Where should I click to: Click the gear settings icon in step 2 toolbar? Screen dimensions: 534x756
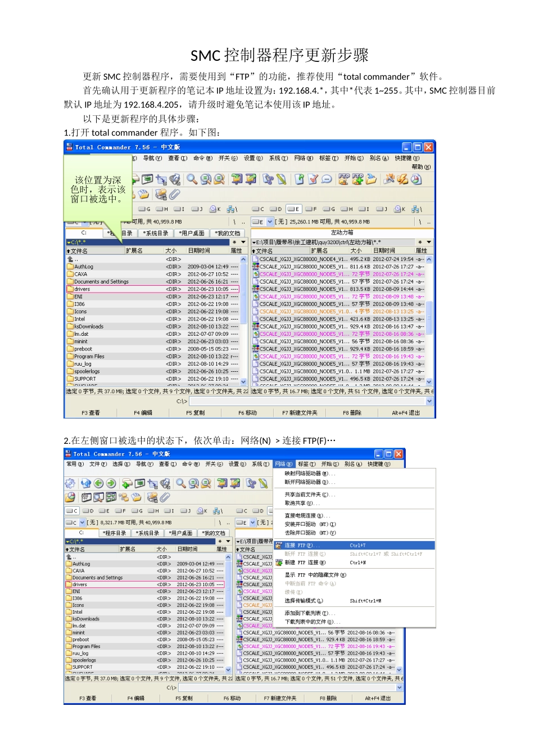(70, 483)
